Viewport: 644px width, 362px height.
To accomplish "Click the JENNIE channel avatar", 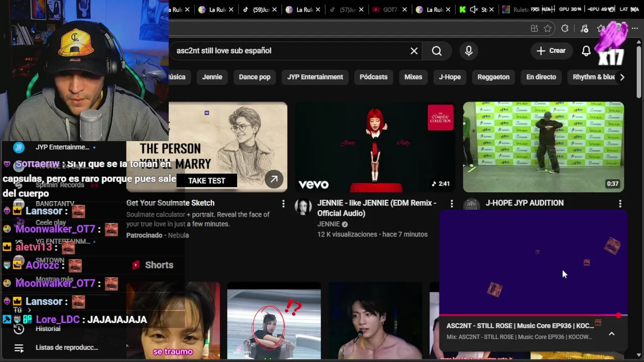I will coord(303,207).
